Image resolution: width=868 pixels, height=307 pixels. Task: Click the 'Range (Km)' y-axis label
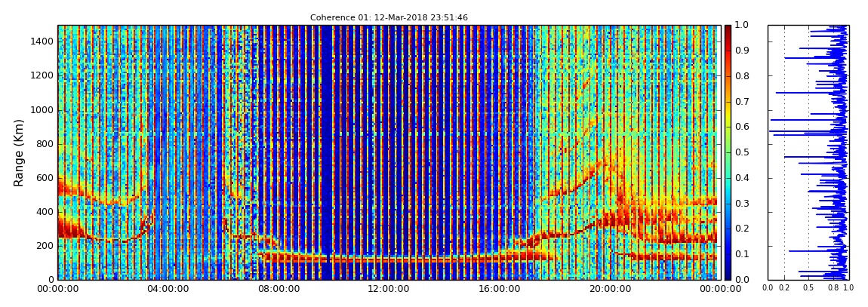[19, 152]
